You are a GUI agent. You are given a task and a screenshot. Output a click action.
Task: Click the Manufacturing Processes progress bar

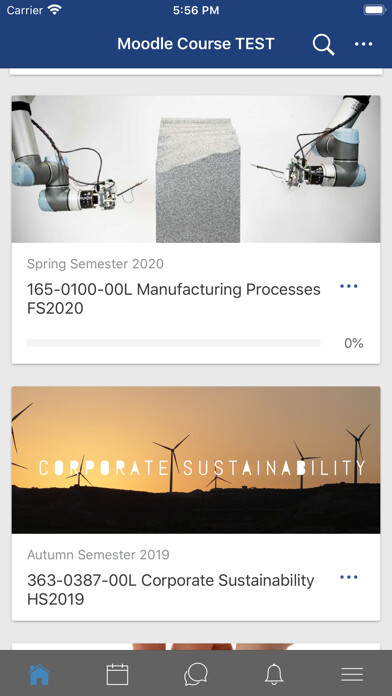[174, 343]
